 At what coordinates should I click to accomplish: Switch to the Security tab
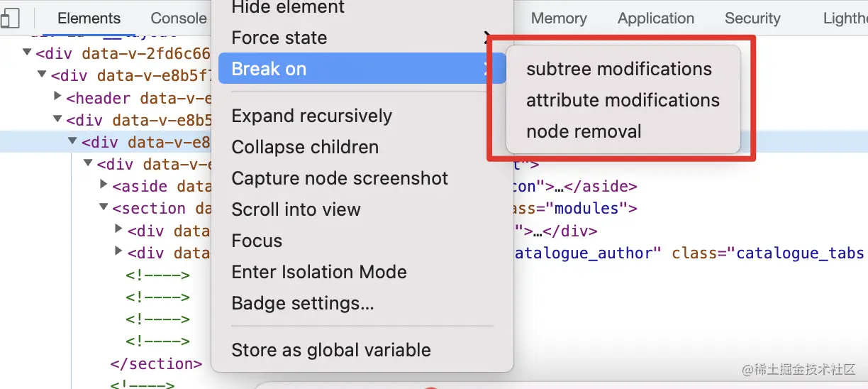pos(752,18)
